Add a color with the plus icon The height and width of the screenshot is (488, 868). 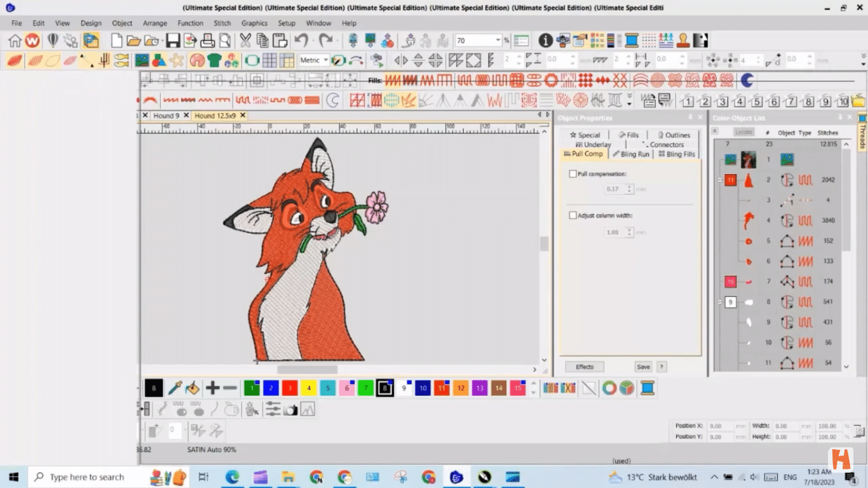(x=213, y=388)
